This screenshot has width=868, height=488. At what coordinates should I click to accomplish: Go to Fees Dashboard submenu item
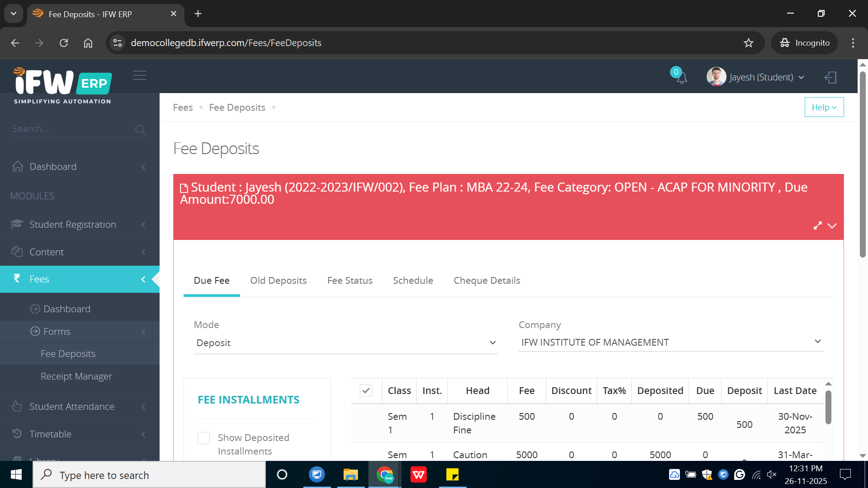click(67, 309)
